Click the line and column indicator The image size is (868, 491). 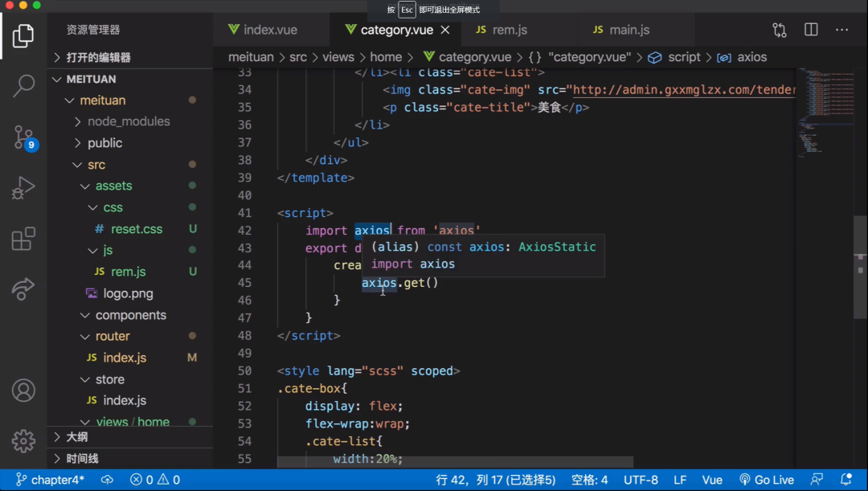click(495, 480)
